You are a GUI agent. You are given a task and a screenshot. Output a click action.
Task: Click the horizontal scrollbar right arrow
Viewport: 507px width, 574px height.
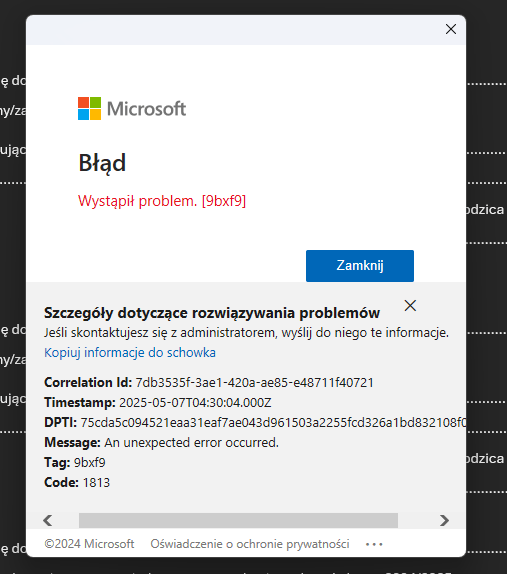444,520
